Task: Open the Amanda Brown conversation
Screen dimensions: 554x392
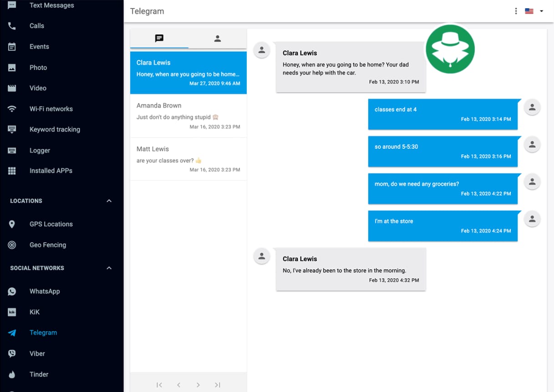Action: 188,116
